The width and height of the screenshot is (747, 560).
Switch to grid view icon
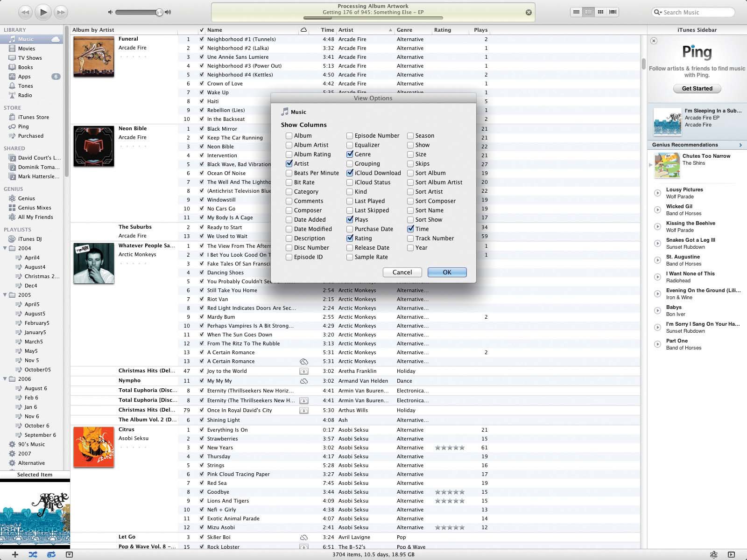tap(600, 12)
